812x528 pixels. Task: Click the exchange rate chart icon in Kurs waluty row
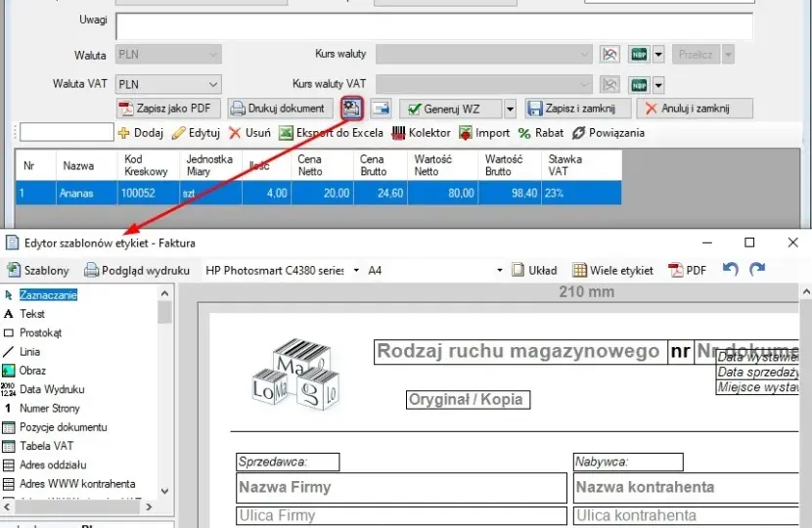click(x=609, y=55)
